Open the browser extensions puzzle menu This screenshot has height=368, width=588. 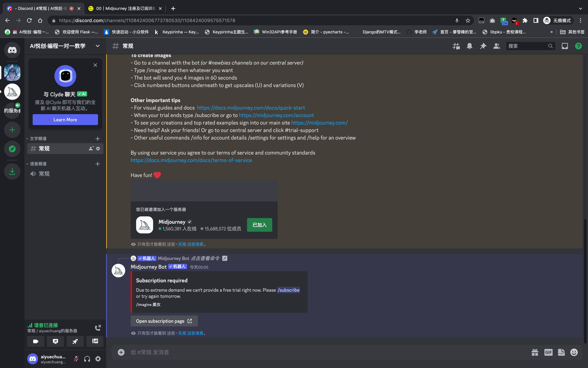pyautogui.click(x=525, y=20)
